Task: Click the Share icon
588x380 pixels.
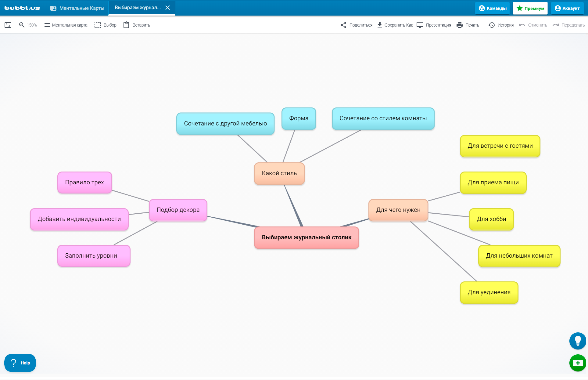Action: coord(343,25)
